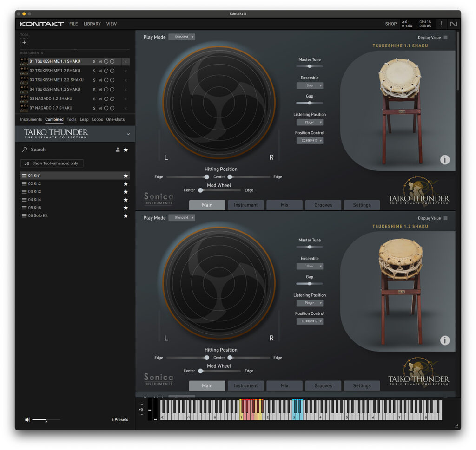
Task: Enable Display Value checkbox in Tsukeshime 1.1 panel
Action: pos(446,37)
